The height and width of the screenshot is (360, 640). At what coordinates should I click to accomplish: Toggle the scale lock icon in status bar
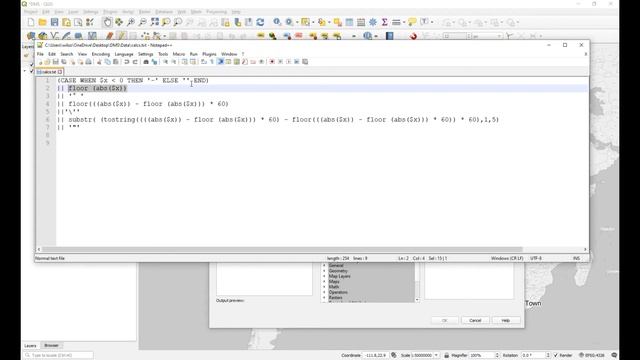[x=446, y=355]
